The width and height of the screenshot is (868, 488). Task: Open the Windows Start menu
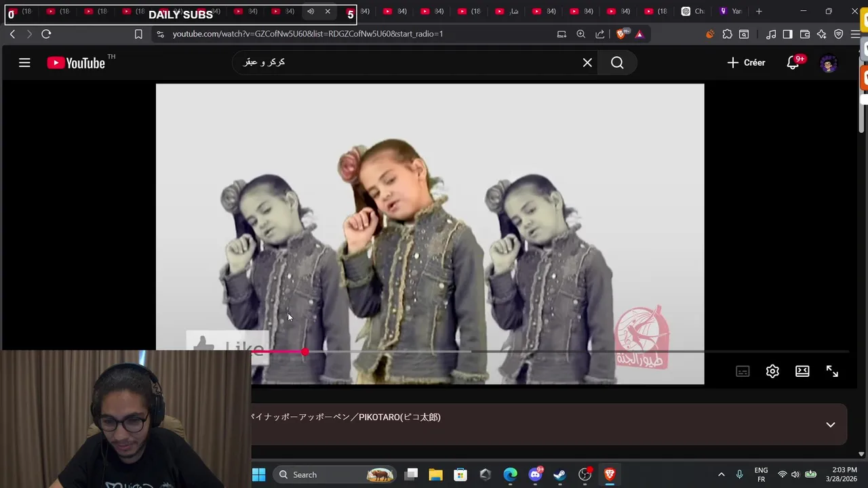click(x=258, y=474)
